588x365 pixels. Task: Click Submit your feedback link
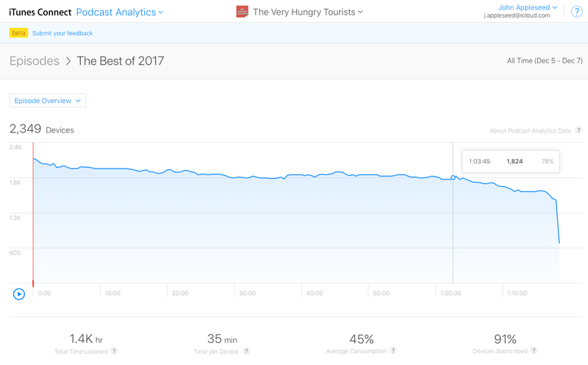coord(62,33)
